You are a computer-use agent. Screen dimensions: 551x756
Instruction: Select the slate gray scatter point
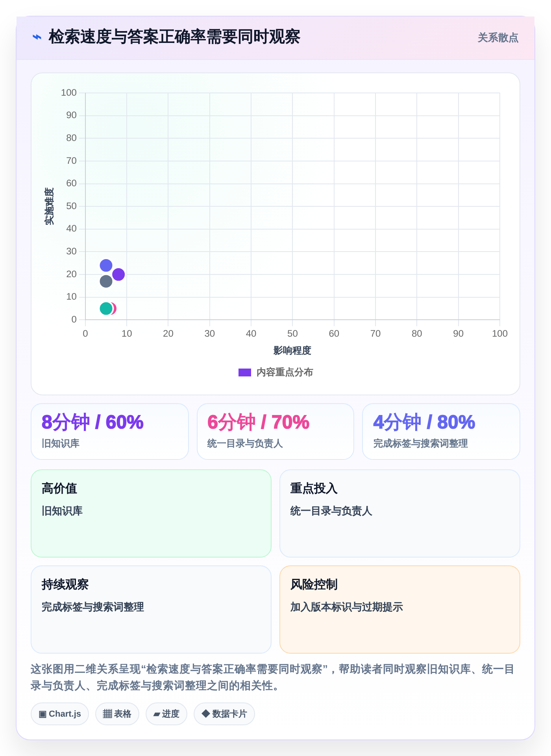(106, 281)
